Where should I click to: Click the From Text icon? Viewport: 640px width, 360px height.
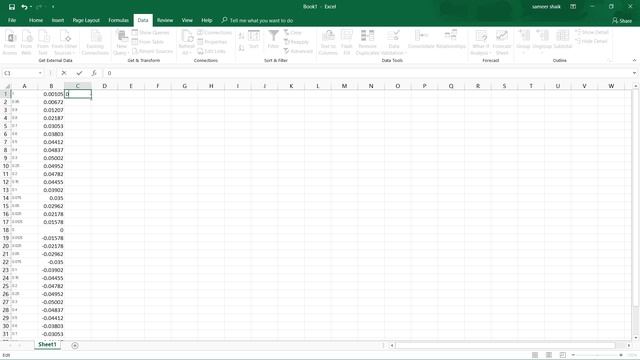pos(43,42)
